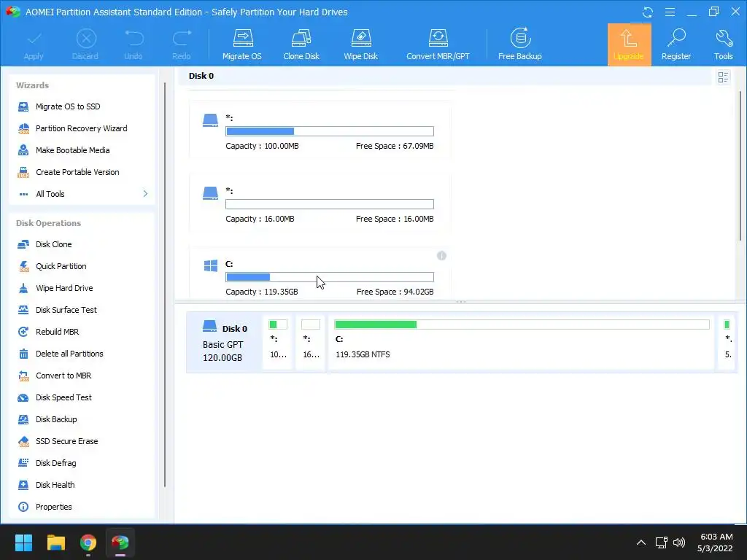Click the Discard toolbar button
Viewport: 747px width, 560px height.
86,44
